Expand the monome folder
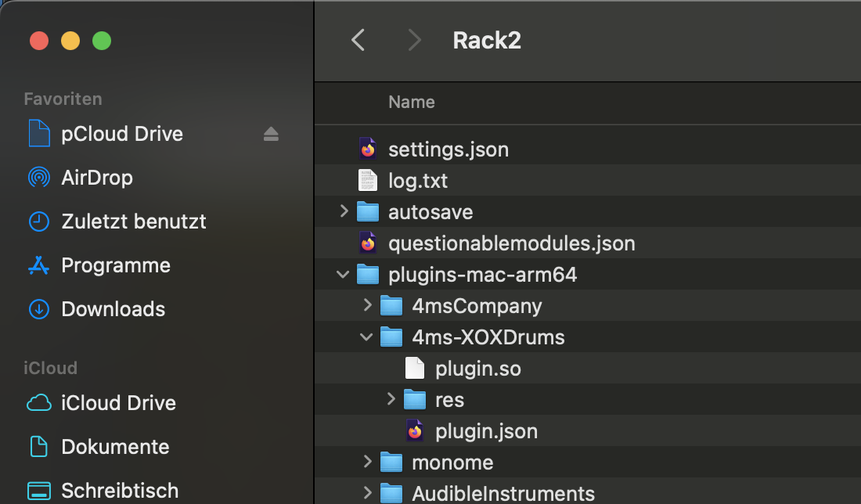 [367, 462]
